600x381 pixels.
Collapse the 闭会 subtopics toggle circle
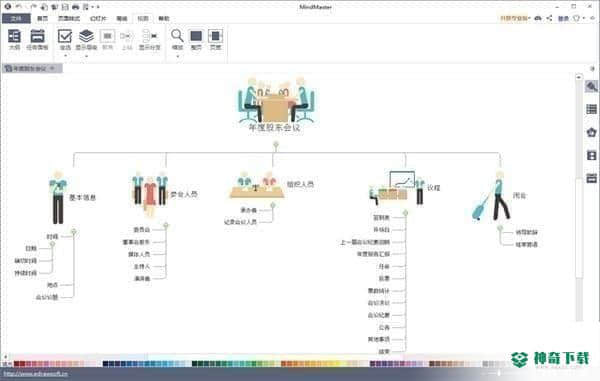pos(500,228)
